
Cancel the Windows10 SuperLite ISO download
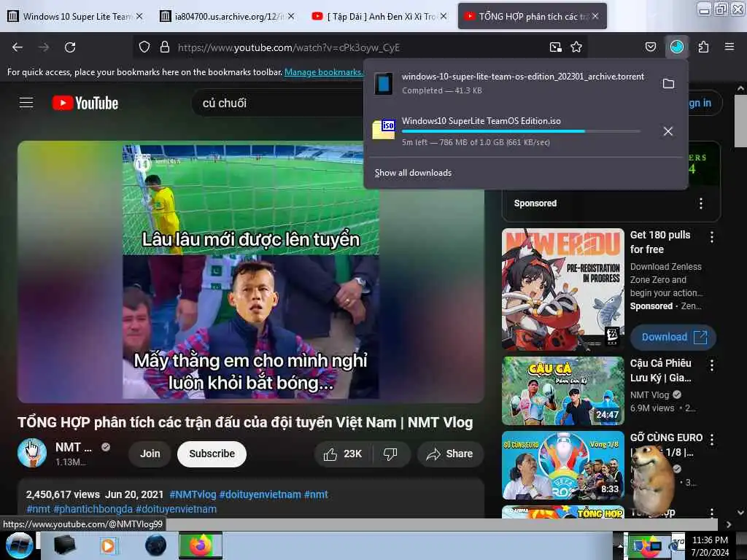668,131
